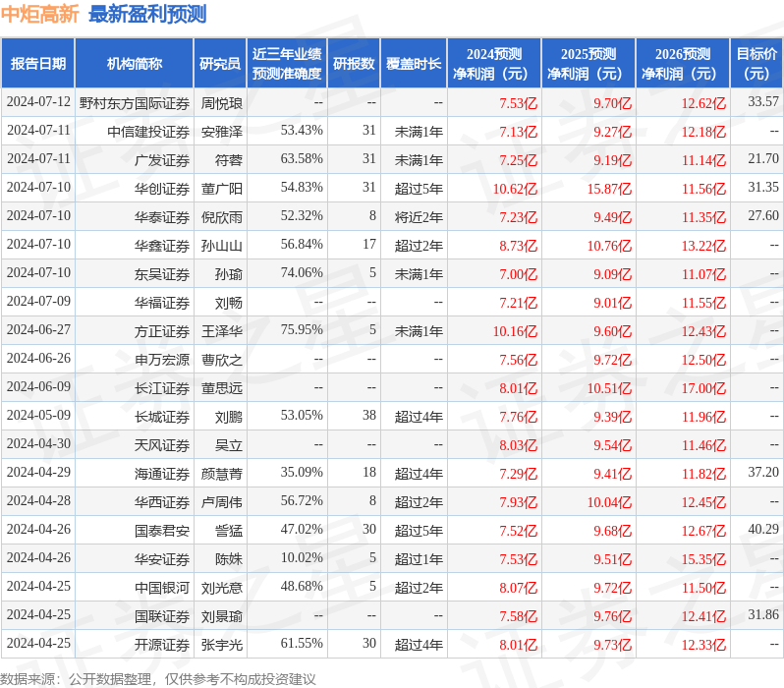Click the 目标价(元) column header

pyautogui.click(x=757, y=64)
